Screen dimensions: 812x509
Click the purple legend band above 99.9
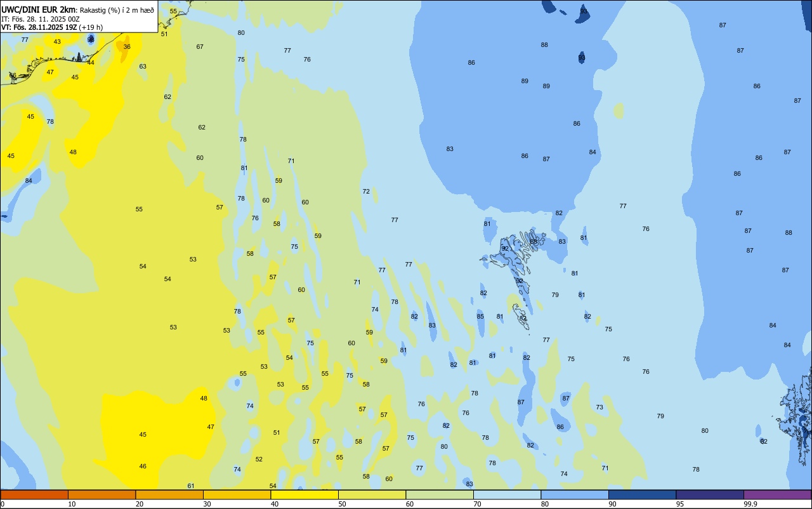[x=777, y=494]
